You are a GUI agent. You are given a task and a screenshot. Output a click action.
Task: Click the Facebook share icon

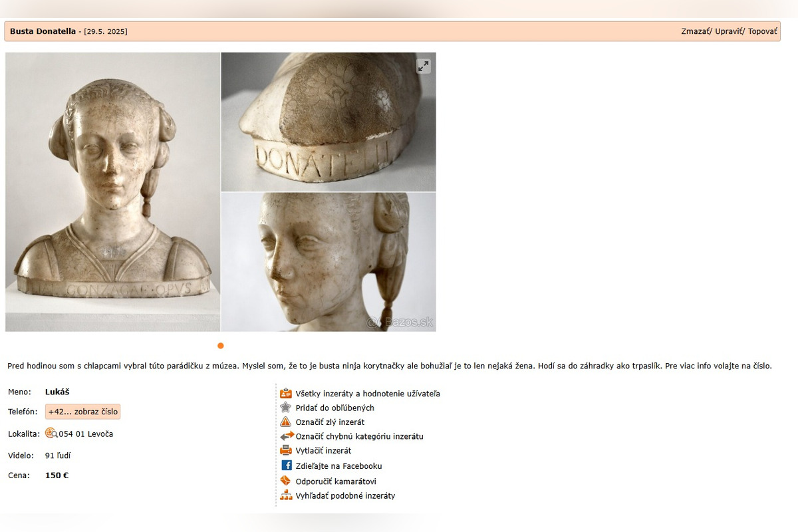(x=287, y=465)
